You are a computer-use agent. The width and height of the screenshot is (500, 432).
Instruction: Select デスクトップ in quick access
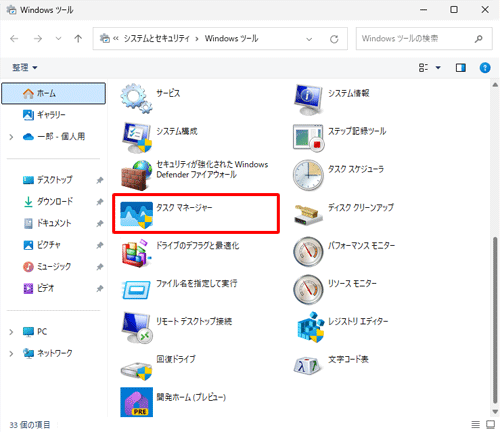[54, 180]
